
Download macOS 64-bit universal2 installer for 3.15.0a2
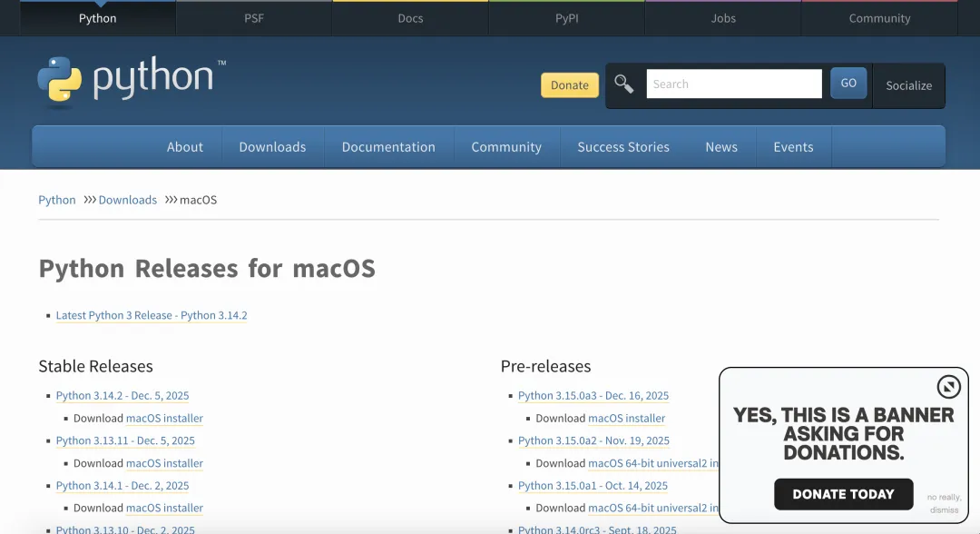click(653, 463)
